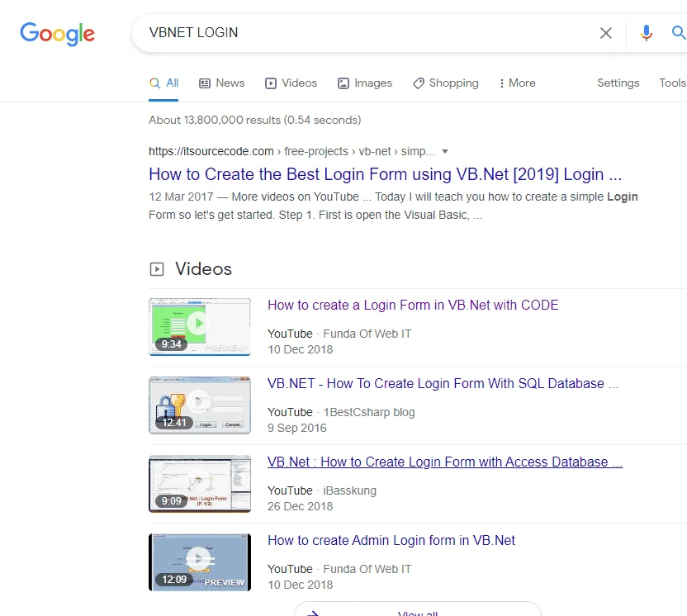Expand itsourcecode.com result options arrow
Image resolution: width=687 pixels, height=616 pixels.
click(445, 152)
